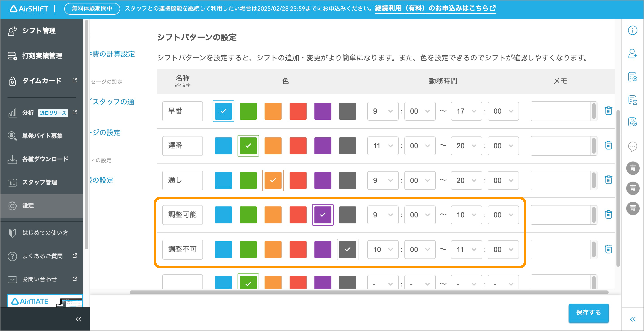
Task: Delete the 通し shift pattern row
Action: click(608, 180)
